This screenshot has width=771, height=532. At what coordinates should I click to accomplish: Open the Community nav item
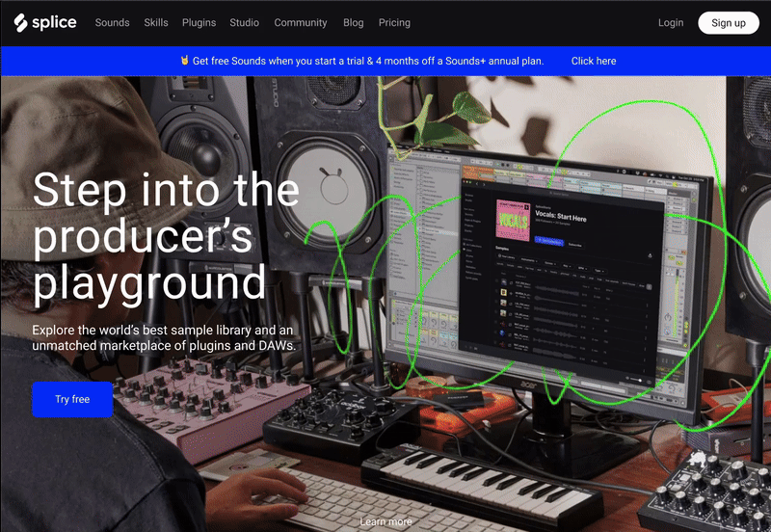pyautogui.click(x=301, y=22)
